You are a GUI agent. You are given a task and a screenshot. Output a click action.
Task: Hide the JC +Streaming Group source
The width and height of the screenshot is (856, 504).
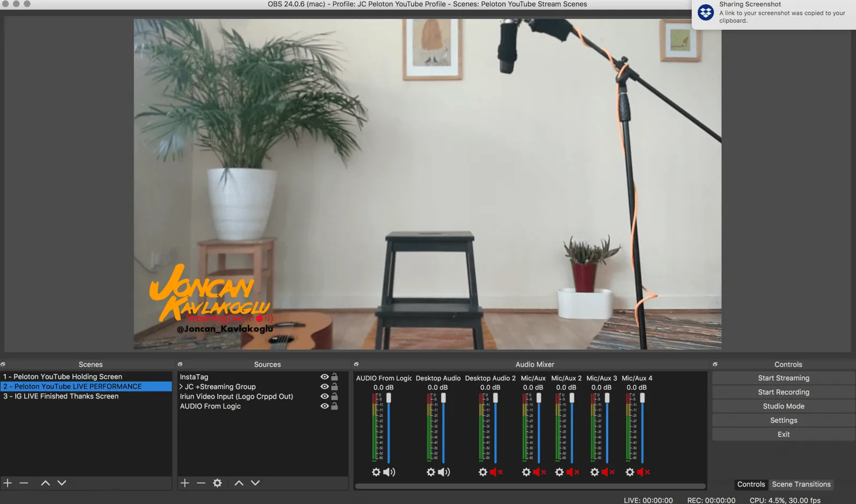tap(324, 386)
